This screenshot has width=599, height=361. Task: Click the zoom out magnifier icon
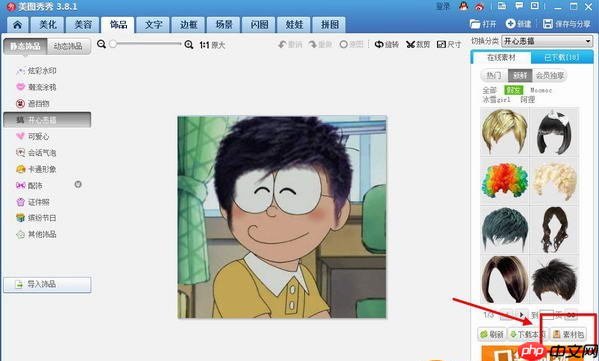click(x=101, y=44)
